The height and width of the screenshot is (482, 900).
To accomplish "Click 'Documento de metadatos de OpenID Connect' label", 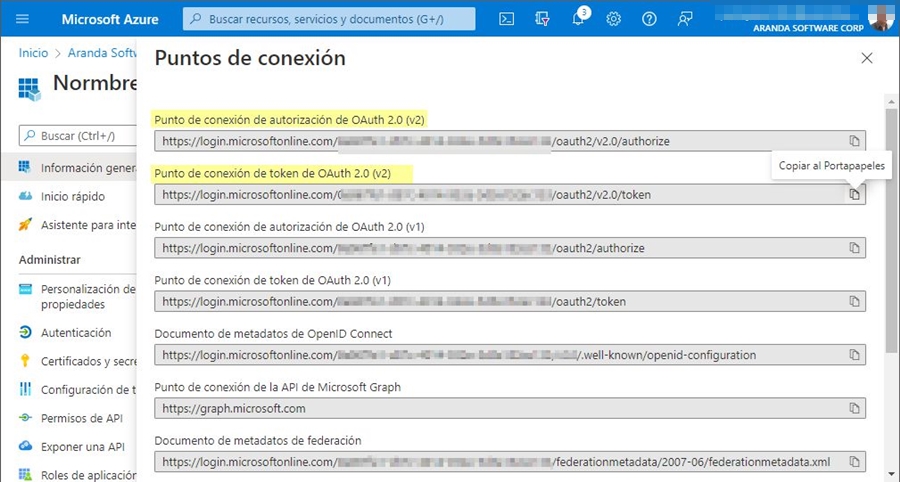I will pyautogui.click(x=273, y=333).
